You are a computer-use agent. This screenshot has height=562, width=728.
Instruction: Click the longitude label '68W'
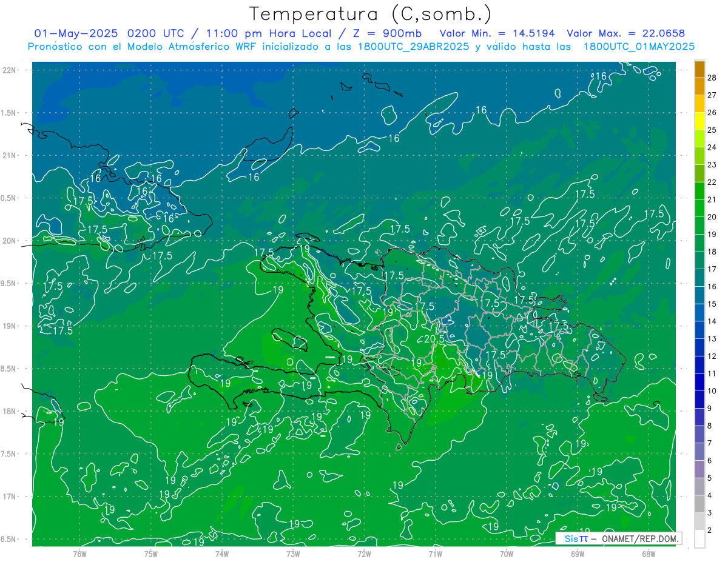tap(649, 554)
